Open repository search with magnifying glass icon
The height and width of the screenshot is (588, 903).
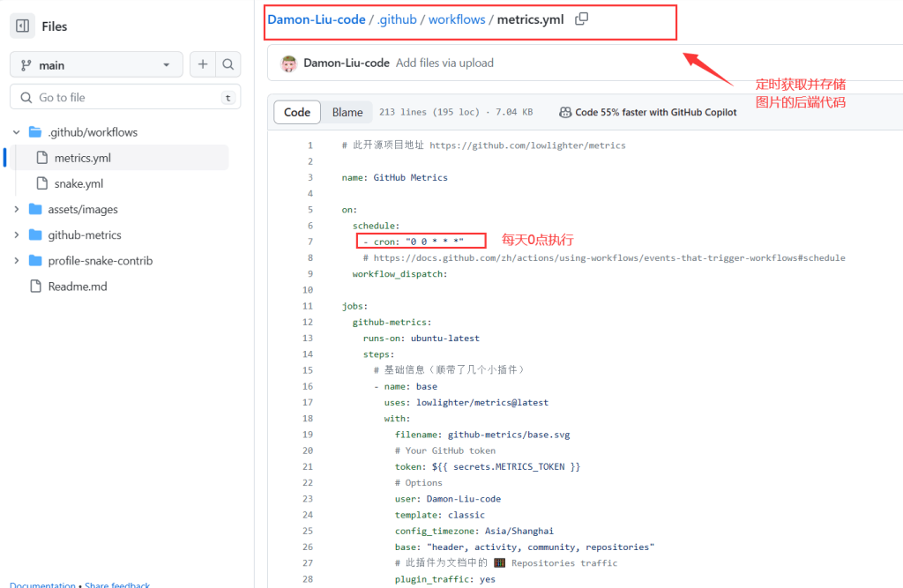click(x=228, y=64)
